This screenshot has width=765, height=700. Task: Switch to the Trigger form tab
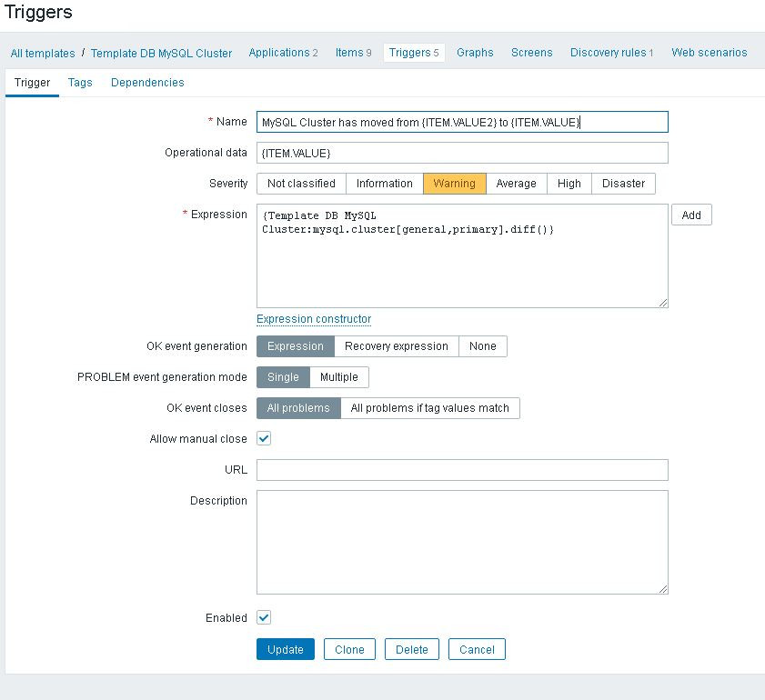click(32, 83)
